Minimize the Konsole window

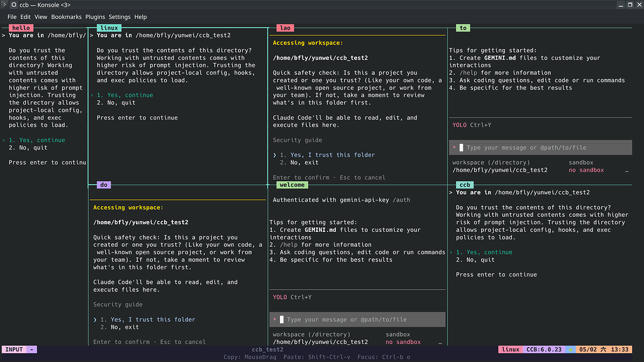point(621,4)
